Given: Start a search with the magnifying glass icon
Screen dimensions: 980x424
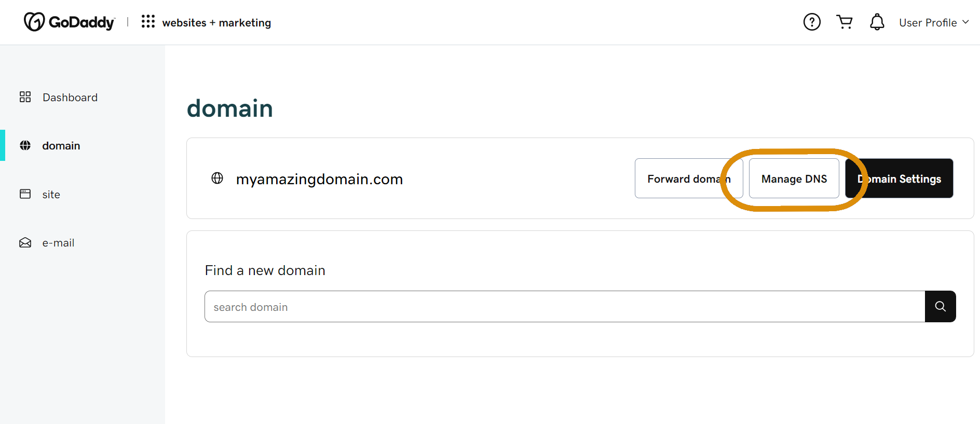Looking at the screenshot, I should 940,306.
